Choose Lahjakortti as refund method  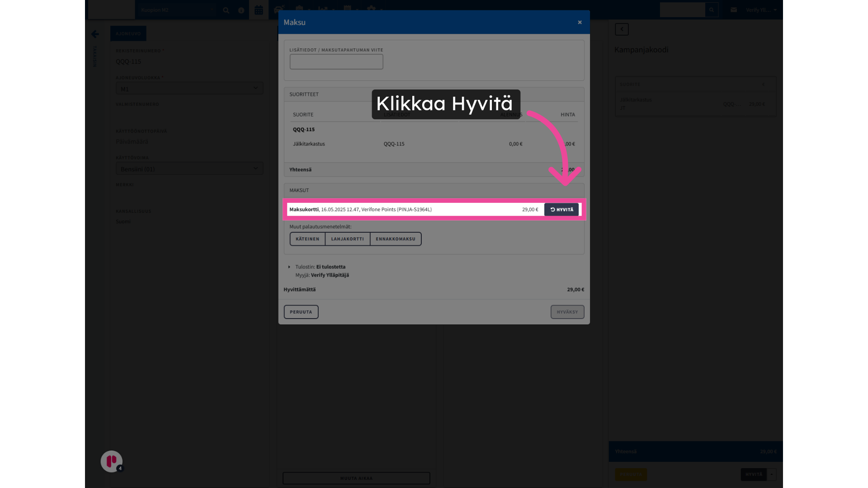point(347,239)
